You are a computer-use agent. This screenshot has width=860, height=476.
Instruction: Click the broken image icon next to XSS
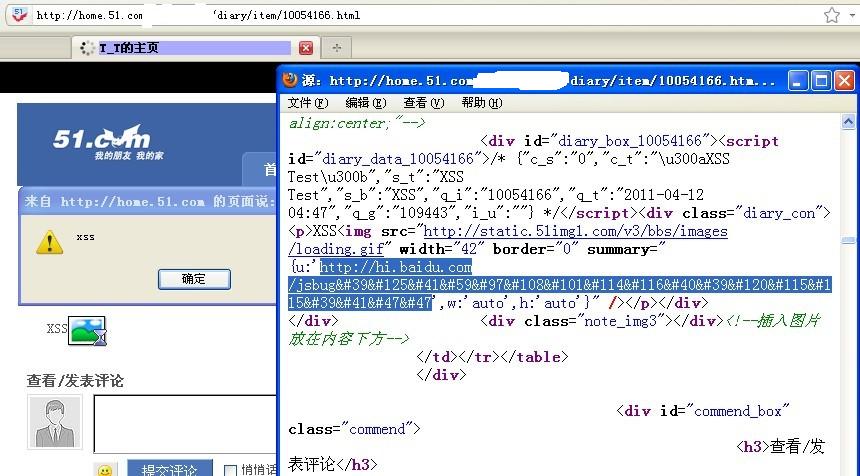point(87,331)
